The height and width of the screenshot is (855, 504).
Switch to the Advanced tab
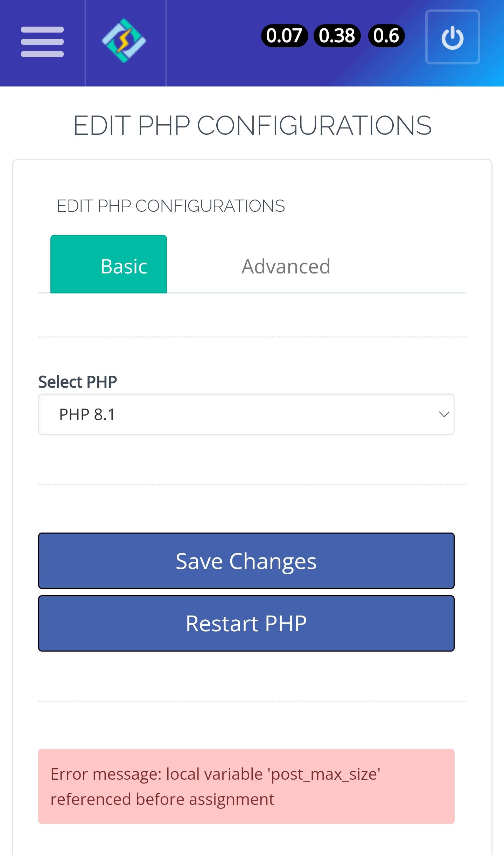click(x=286, y=266)
